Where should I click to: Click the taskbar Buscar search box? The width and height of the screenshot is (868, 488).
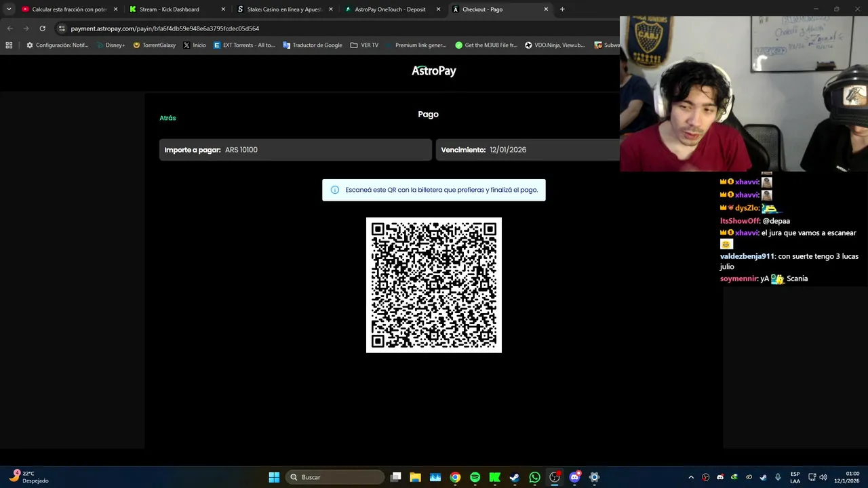[334, 477]
